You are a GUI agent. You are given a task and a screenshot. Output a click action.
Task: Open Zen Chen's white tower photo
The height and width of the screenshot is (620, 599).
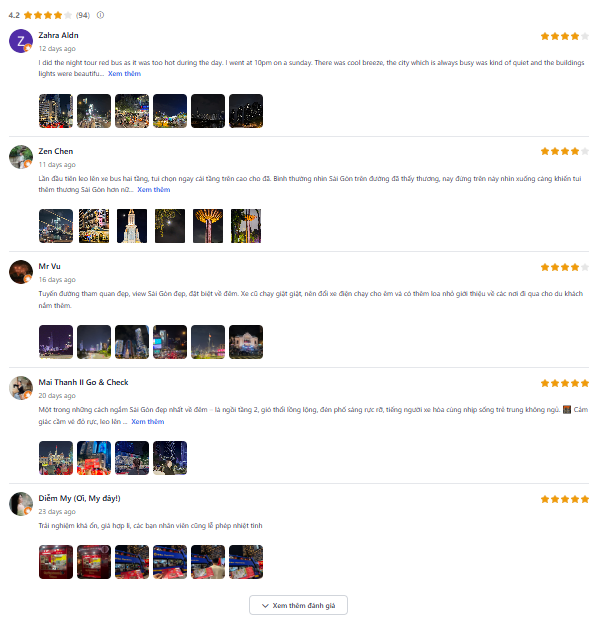click(x=132, y=226)
